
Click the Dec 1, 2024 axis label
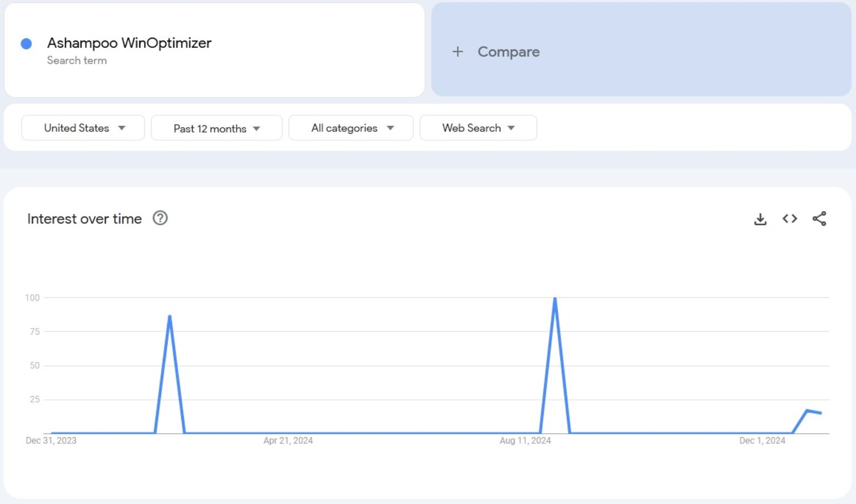click(x=762, y=440)
